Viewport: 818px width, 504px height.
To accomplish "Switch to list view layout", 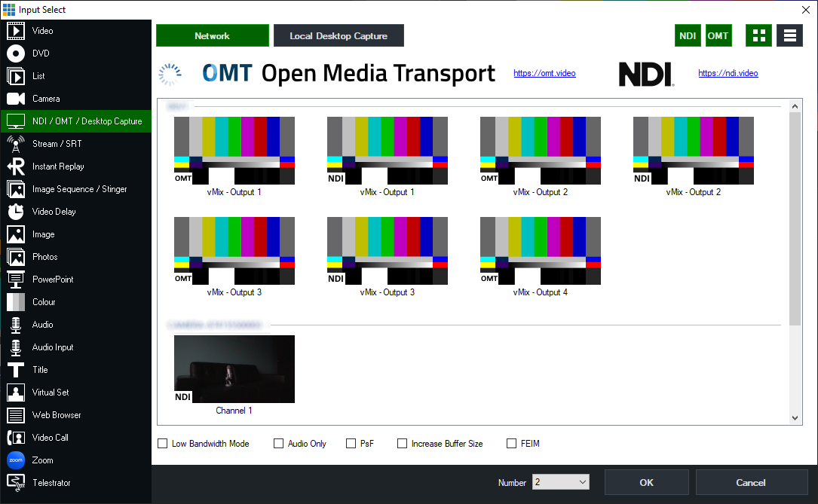I will coord(789,35).
